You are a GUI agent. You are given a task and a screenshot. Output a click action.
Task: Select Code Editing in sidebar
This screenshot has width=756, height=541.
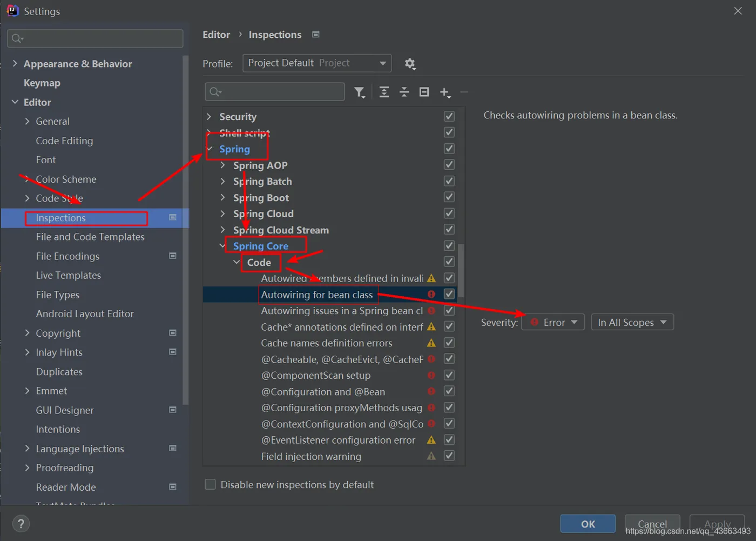(64, 141)
